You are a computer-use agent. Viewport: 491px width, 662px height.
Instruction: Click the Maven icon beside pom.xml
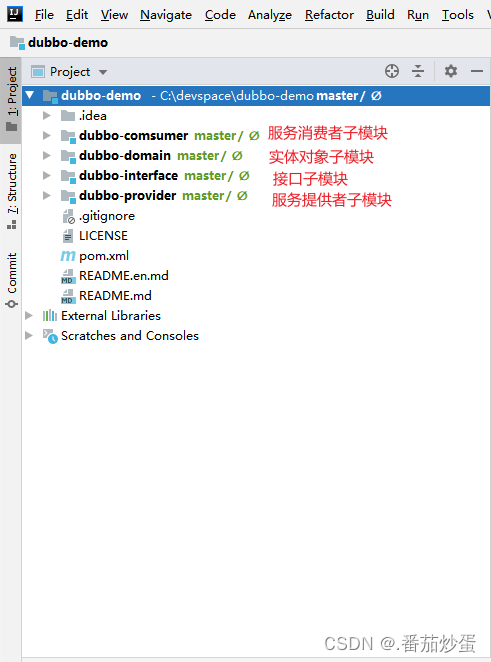pos(68,256)
